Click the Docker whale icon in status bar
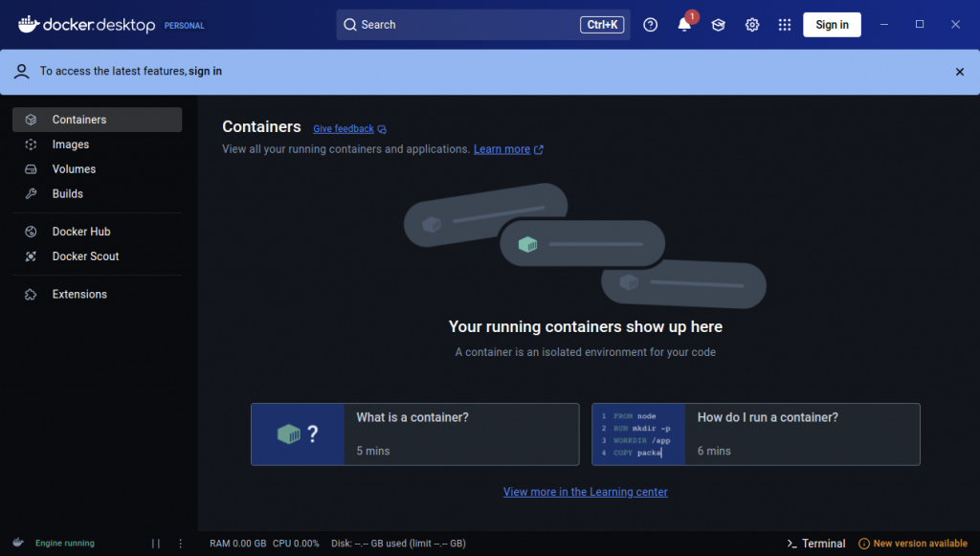Screen dimensions: 980x556 point(18,543)
